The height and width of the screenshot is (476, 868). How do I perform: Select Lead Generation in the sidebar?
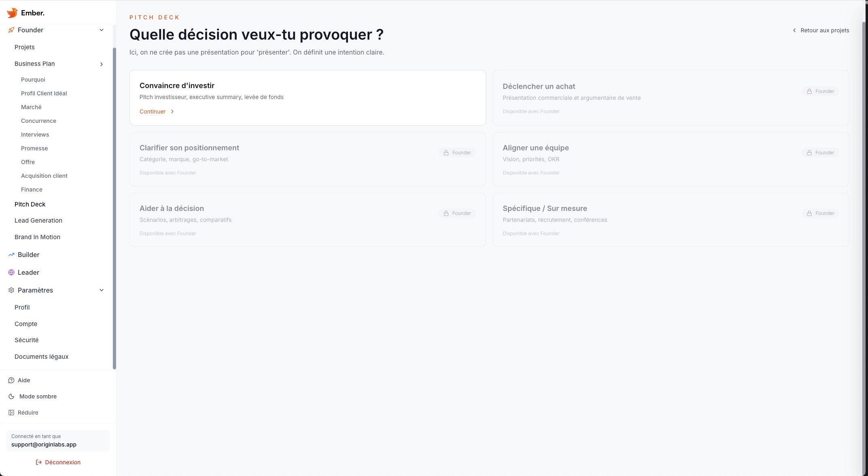[38, 221]
